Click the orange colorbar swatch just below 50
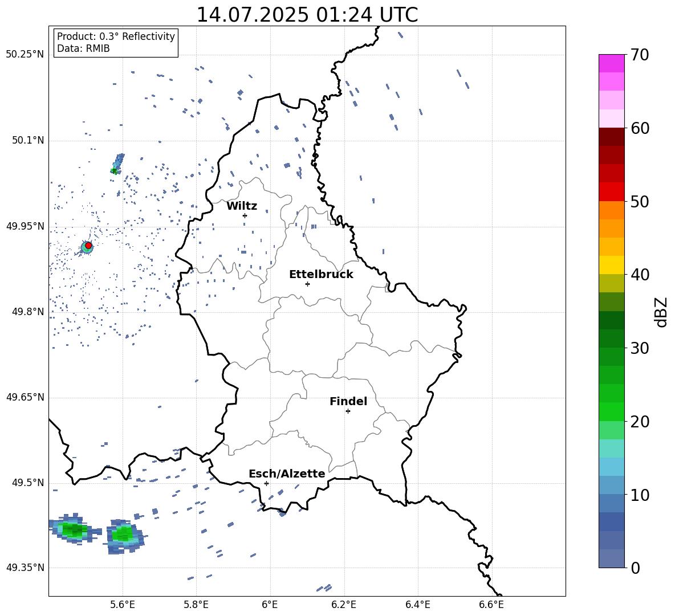This screenshot has height=616, width=675. [x=611, y=210]
